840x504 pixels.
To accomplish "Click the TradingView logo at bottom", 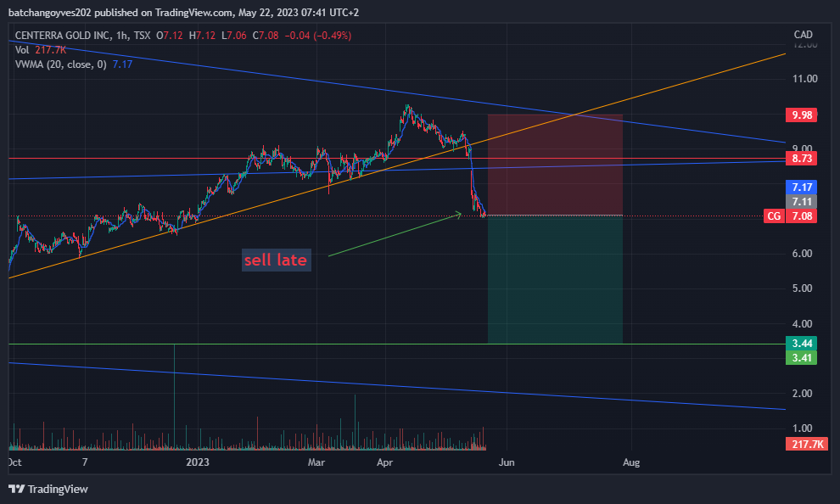I will 48,489.
